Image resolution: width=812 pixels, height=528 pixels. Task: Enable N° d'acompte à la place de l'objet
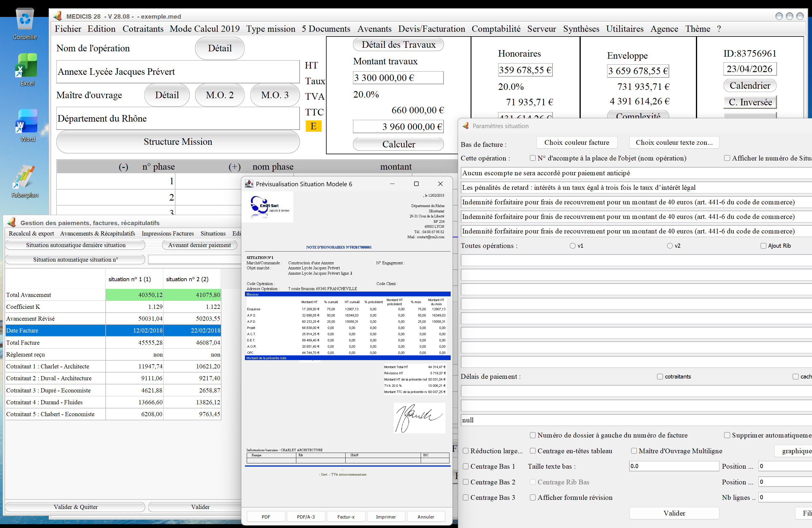[532, 158]
